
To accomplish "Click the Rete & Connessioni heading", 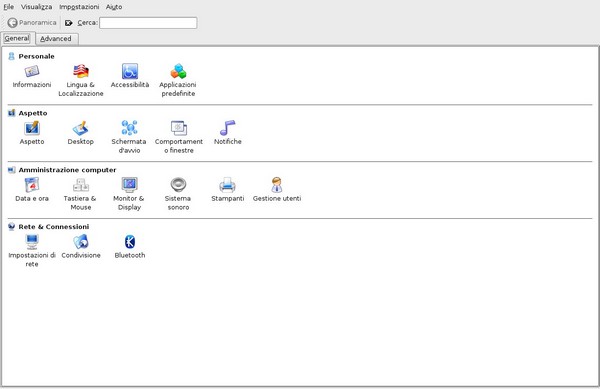I will [54, 227].
